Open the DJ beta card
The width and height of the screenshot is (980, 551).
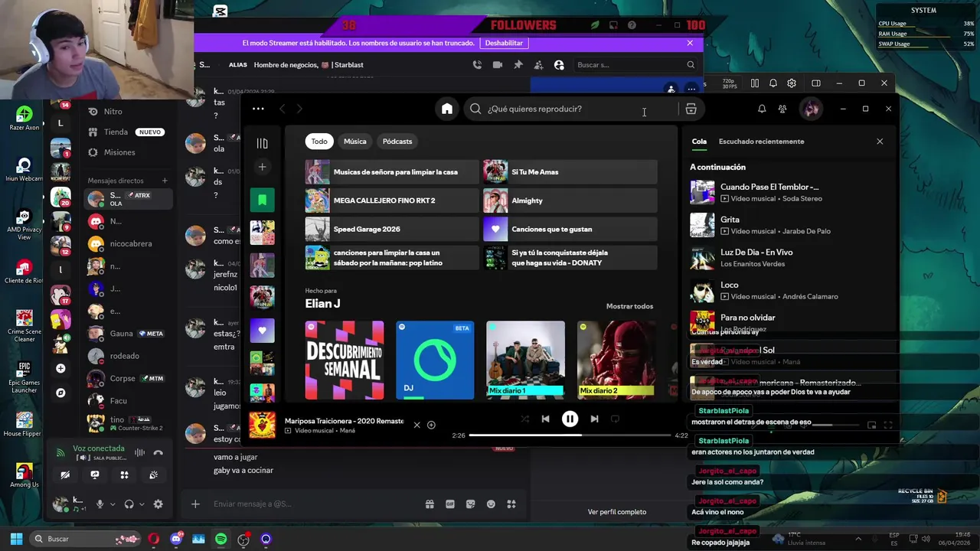point(435,360)
